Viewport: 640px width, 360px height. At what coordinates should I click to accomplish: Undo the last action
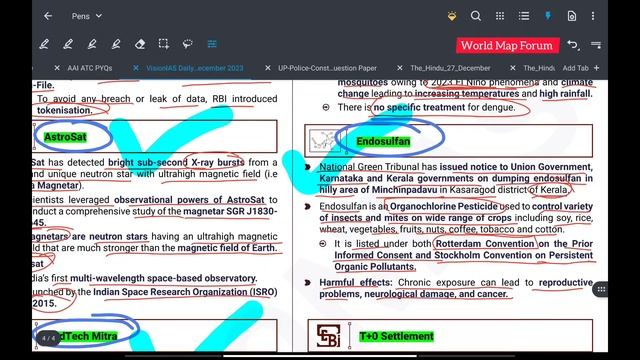573,44
